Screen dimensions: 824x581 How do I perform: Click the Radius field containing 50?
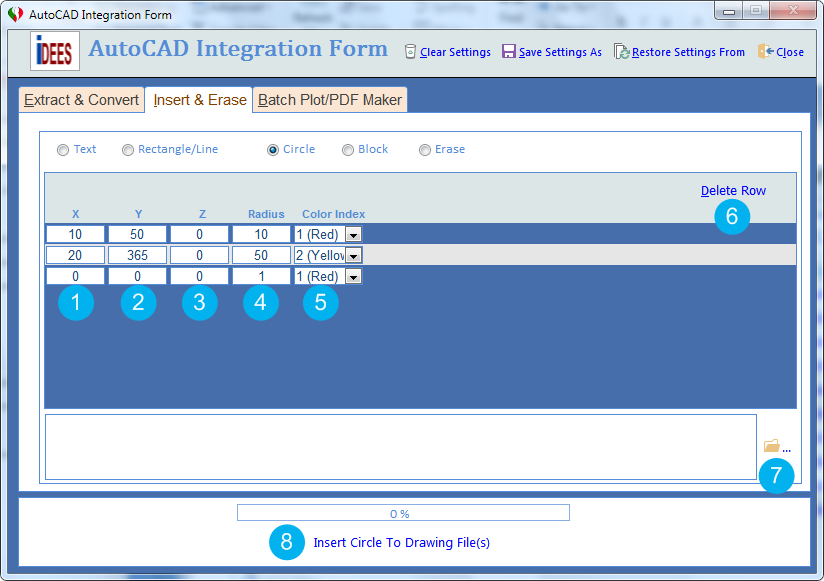[261, 255]
